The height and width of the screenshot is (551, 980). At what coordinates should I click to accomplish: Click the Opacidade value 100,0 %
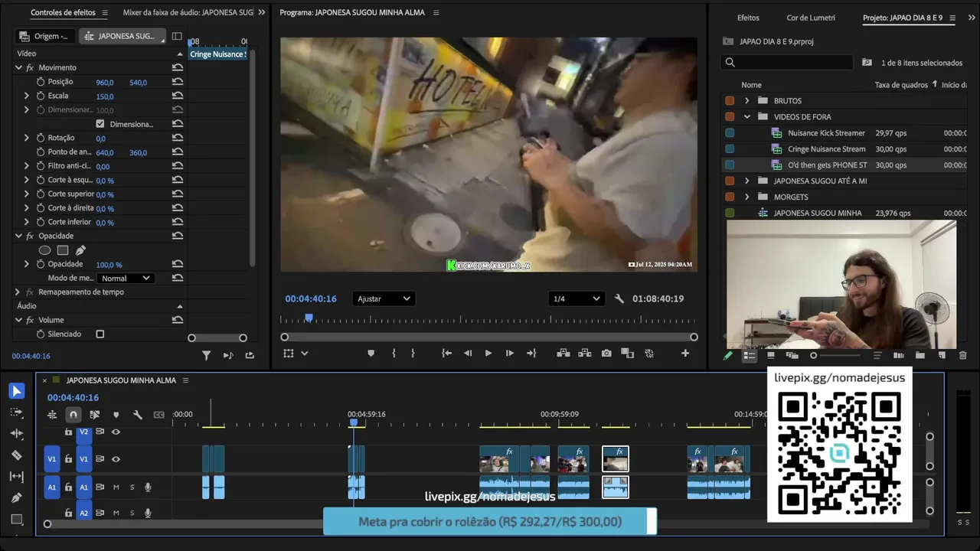click(109, 265)
